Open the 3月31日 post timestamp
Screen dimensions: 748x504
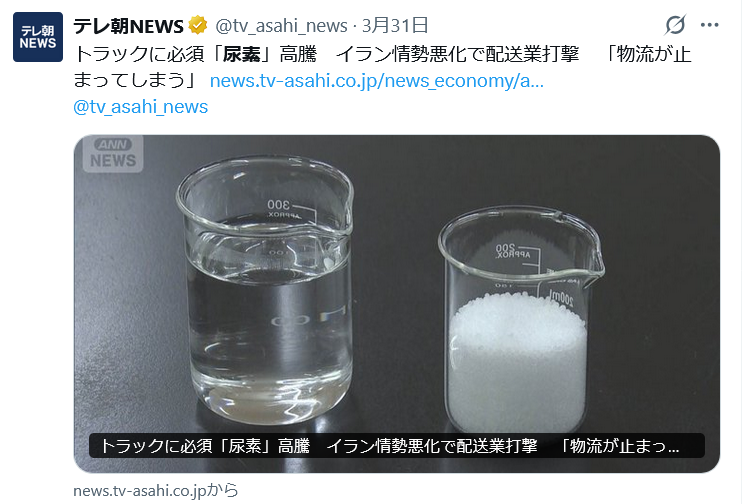pyautogui.click(x=395, y=25)
